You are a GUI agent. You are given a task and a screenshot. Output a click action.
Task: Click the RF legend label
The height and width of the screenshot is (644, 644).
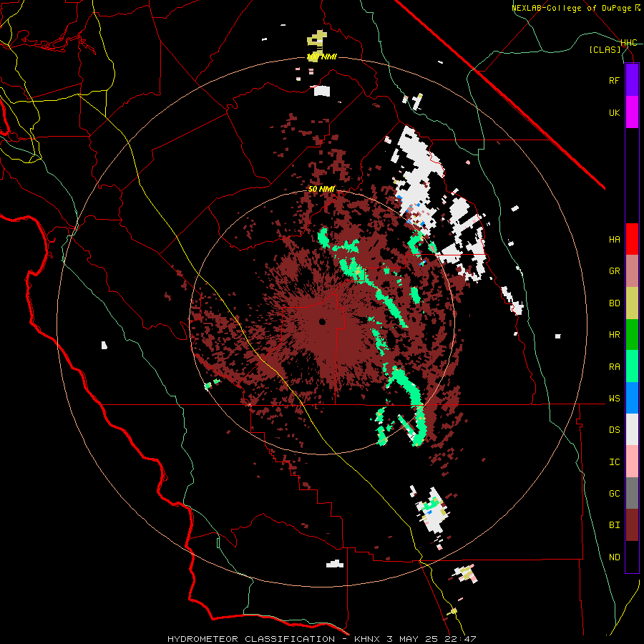click(614, 80)
